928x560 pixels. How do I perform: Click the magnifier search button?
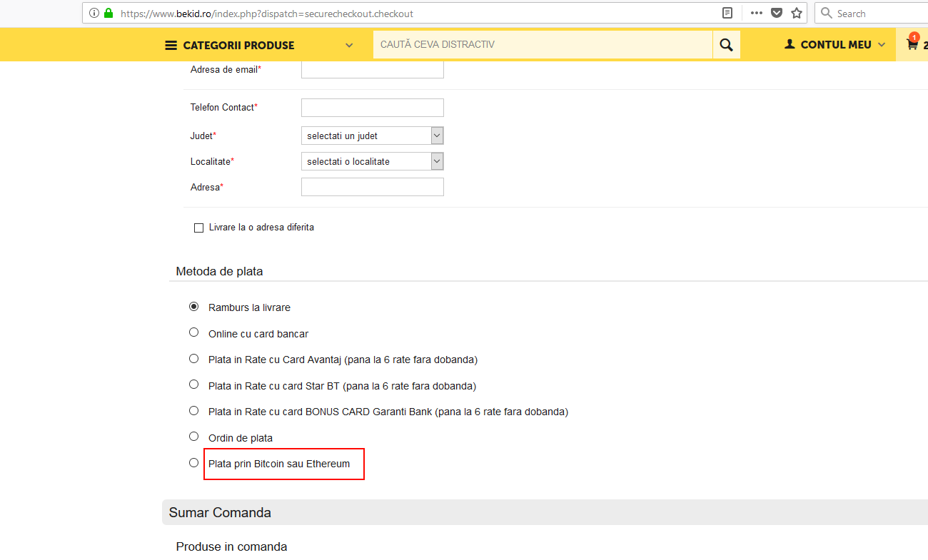(x=726, y=45)
